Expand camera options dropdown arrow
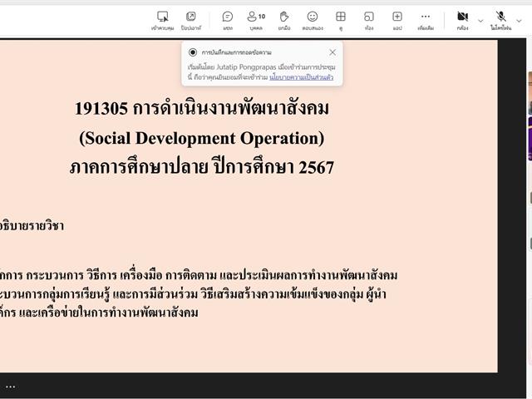The height and width of the screenshot is (399, 532). [x=480, y=21]
